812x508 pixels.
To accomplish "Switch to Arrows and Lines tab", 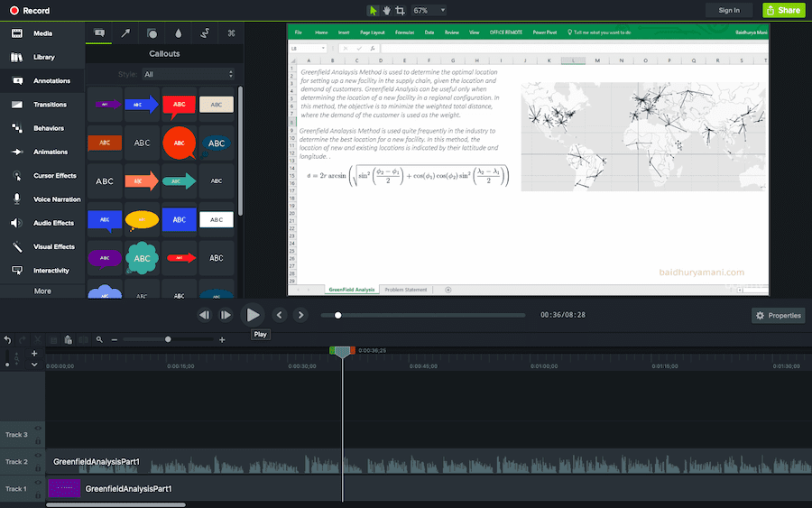I will tap(125, 33).
